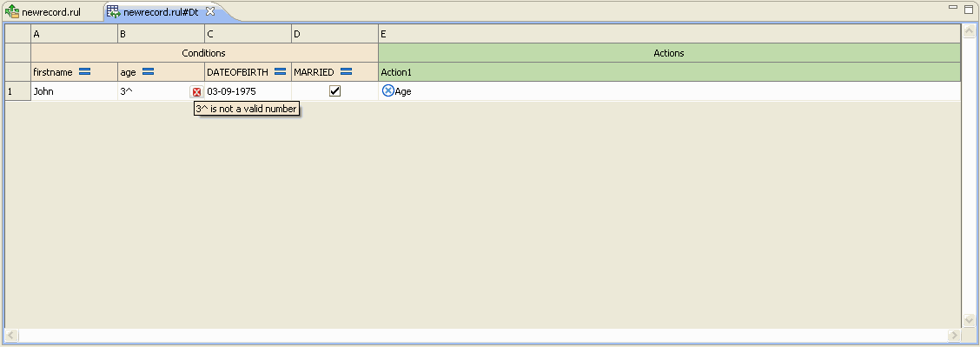The image size is (980, 347).
Task: Open the age column menu icon
Action: (148, 72)
